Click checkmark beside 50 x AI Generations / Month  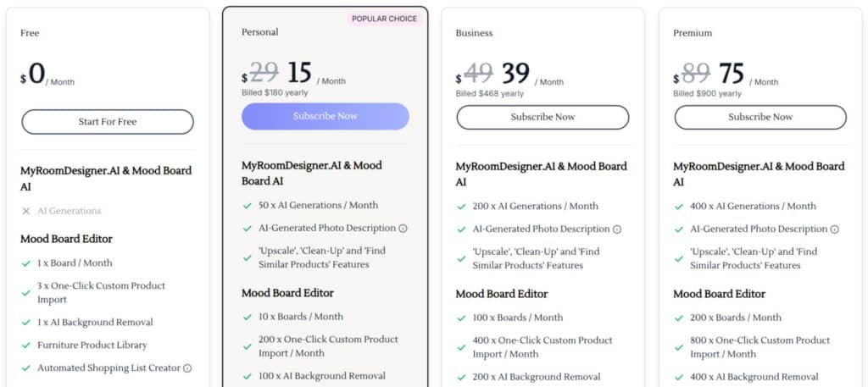point(248,205)
